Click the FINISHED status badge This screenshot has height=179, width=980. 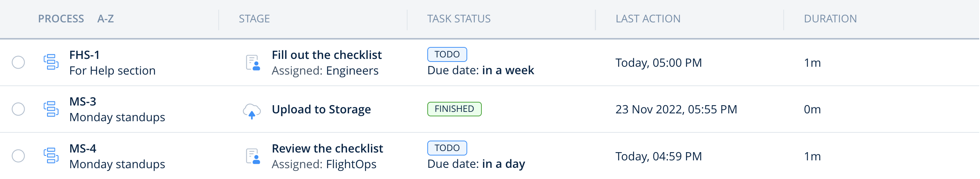(454, 109)
